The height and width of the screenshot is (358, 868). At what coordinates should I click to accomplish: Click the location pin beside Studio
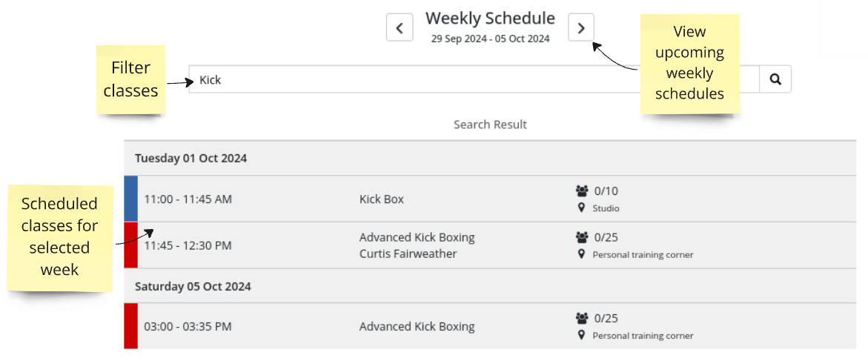582,208
